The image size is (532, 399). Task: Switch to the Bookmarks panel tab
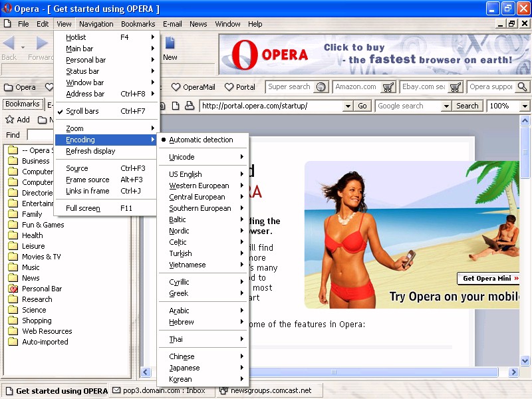pyautogui.click(x=23, y=104)
